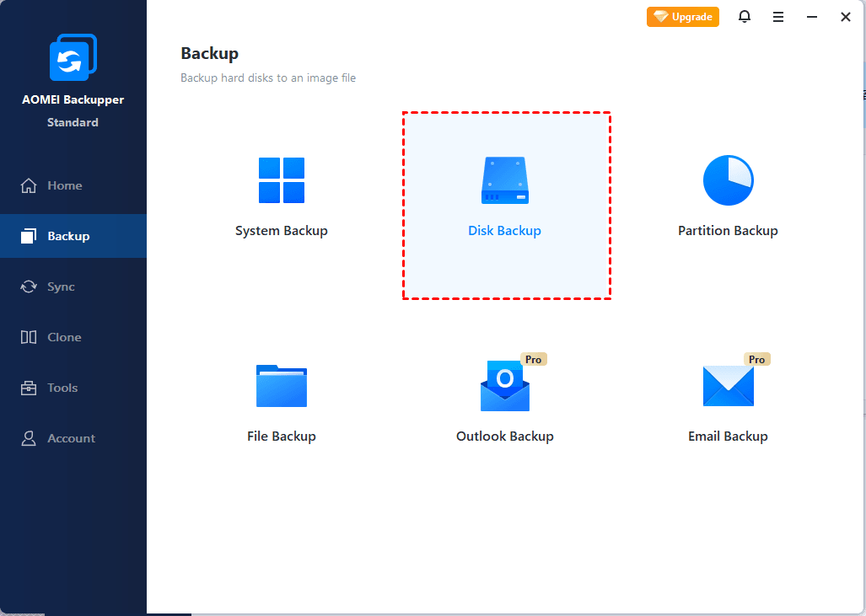Click the System Backup label
The image size is (866, 616).
282,231
